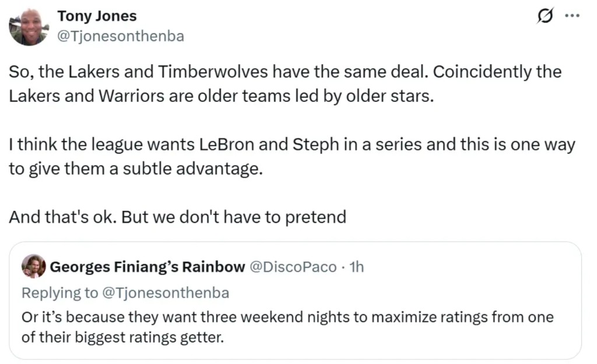Open the Georges Finiang's Rainbow display name
Viewport: 597px width, 364px height.
click(148, 267)
